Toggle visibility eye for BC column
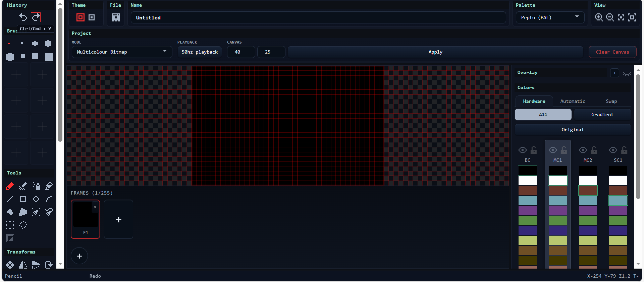This screenshot has height=282, width=644. coord(523,150)
